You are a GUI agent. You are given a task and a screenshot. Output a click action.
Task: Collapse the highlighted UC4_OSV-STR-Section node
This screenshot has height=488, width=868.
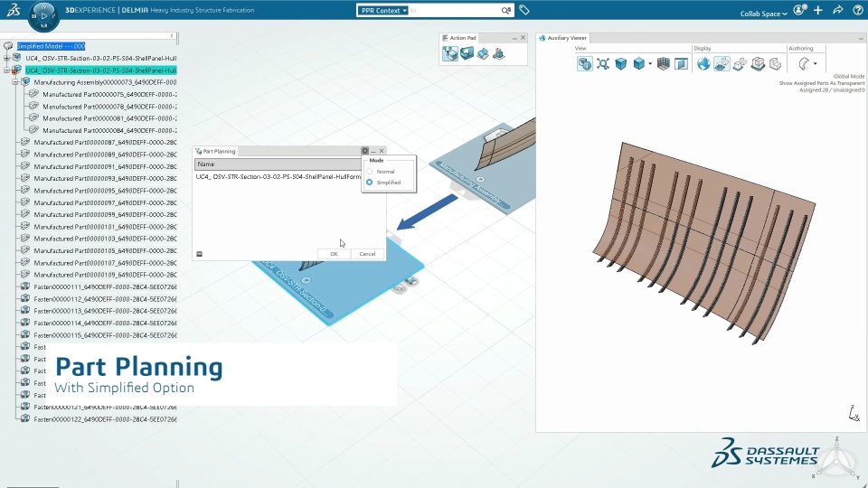click(6, 70)
